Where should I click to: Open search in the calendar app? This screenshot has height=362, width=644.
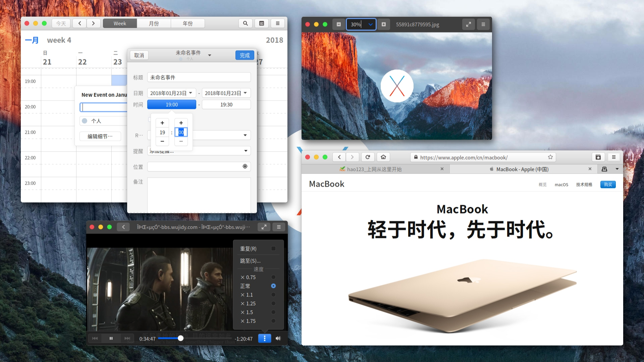(x=245, y=23)
